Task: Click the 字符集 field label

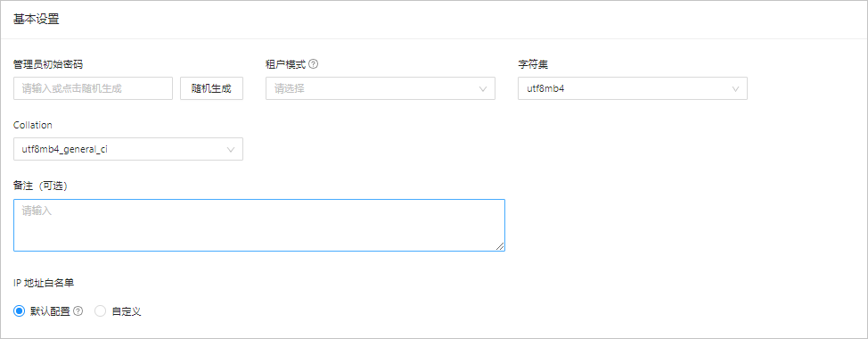Action: (x=533, y=64)
